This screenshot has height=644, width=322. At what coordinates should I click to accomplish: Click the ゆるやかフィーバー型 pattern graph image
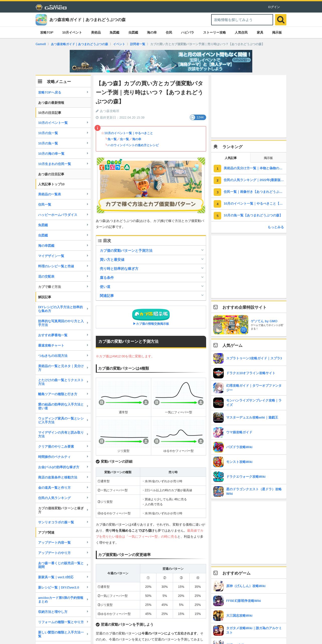click(x=179, y=432)
